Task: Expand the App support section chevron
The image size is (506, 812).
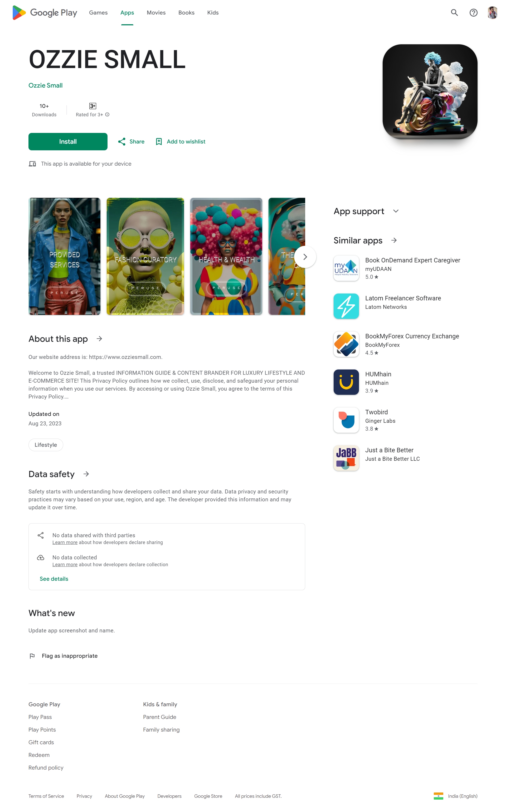Action: tap(396, 211)
